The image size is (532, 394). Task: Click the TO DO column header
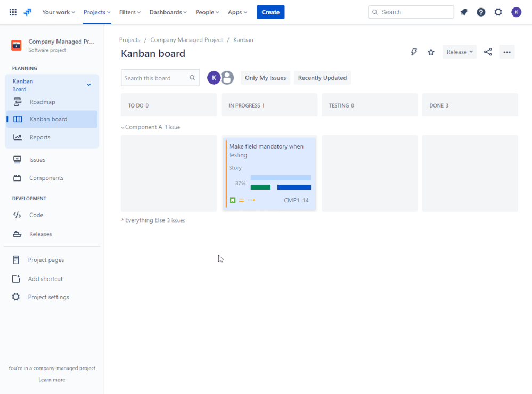pyautogui.click(x=169, y=105)
